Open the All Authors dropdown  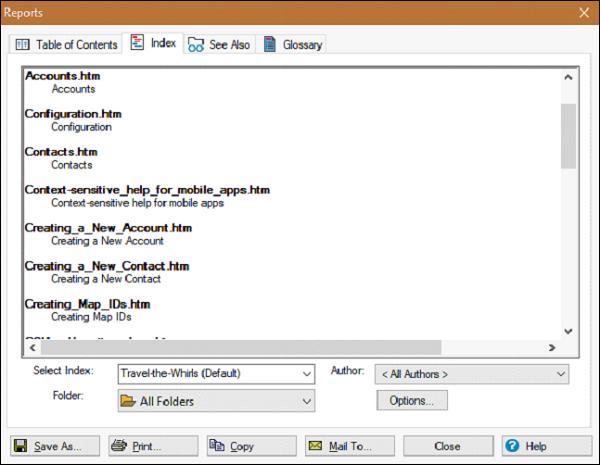coord(472,374)
